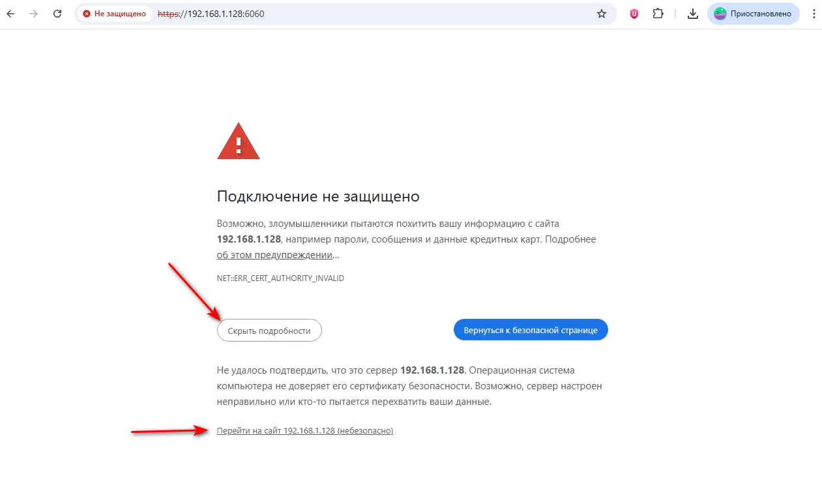This screenshot has width=822, height=504.
Task: Click the browser back arrow
Action: pyautogui.click(x=11, y=14)
